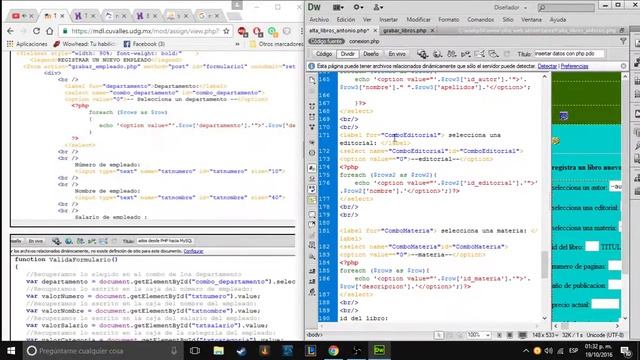Click the Preferencias link in info bar
This screenshot has width=640, height=360.
574,66
